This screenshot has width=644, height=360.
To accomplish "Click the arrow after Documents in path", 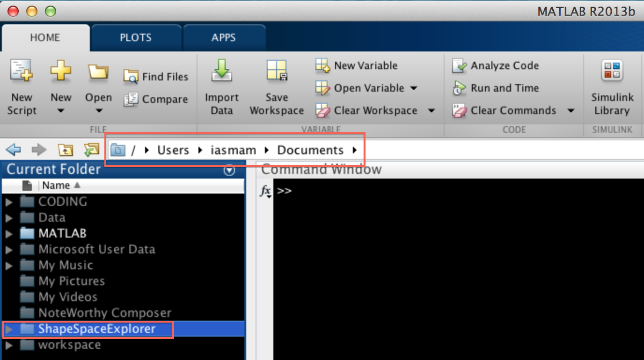I will coord(354,151).
